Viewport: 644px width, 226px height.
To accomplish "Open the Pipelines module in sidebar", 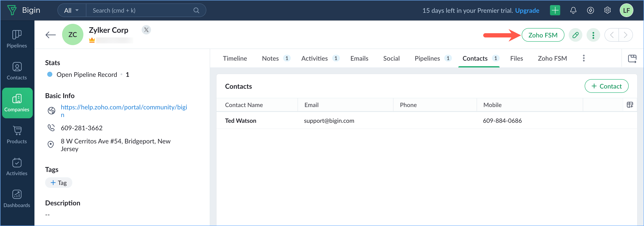I will click(x=17, y=39).
